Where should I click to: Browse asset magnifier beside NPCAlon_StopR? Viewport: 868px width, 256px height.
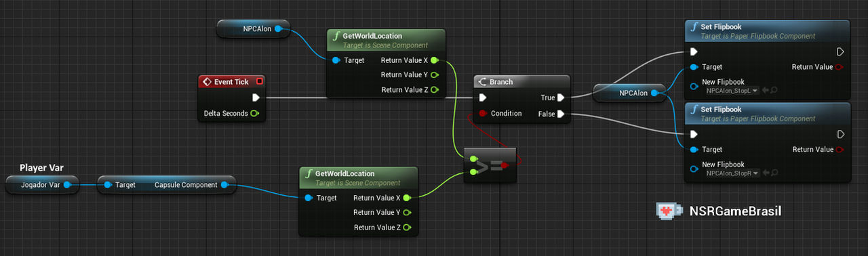pyautogui.click(x=774, y=173)
